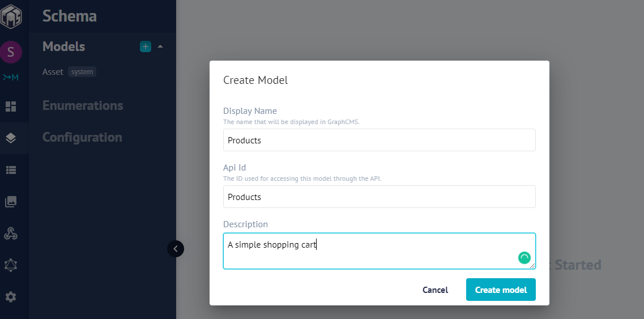Cancel the Create Model dialog

[435, 290]
